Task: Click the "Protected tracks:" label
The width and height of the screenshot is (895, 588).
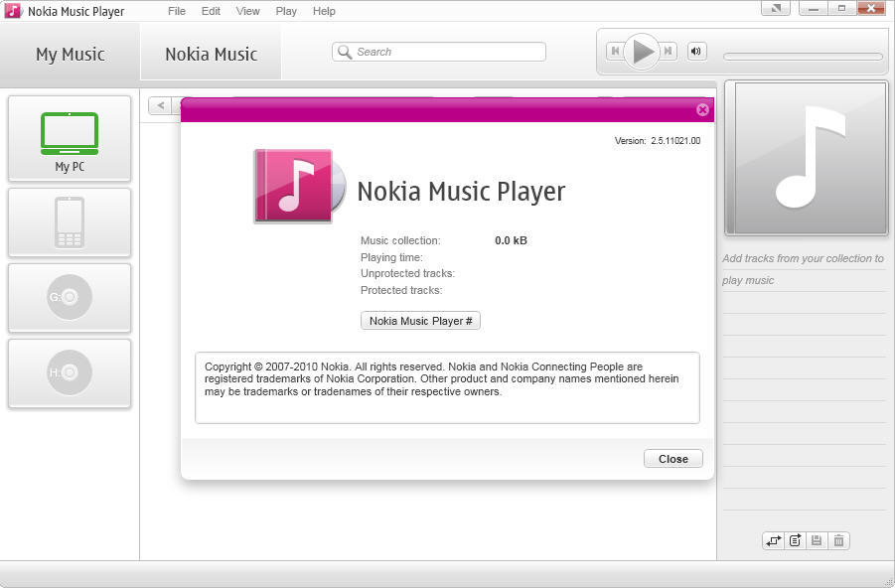Action: coord(401,290)
